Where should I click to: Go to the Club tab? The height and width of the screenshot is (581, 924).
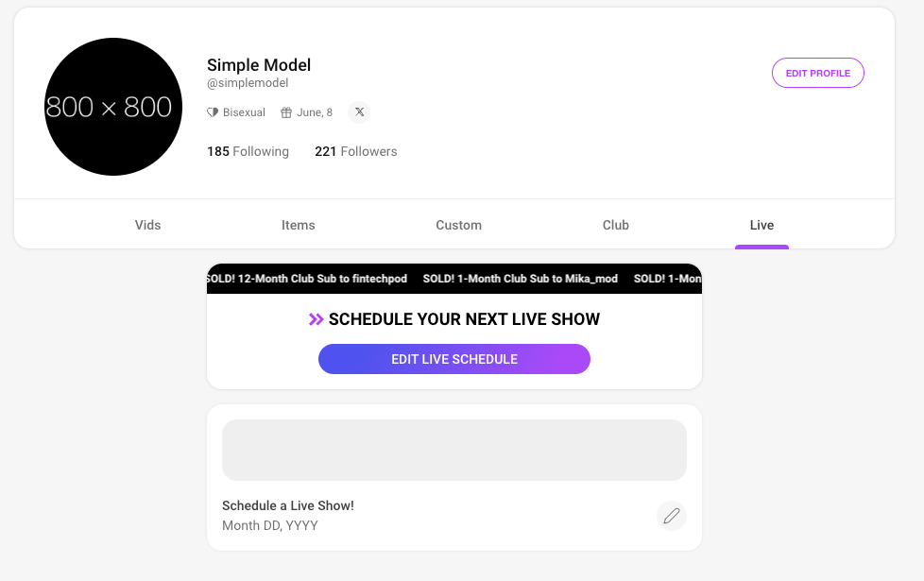tap(616, 225)
